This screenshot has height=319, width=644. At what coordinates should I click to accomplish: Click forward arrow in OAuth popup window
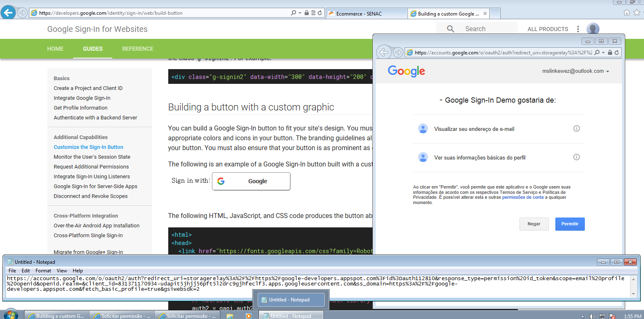(398, 52)
